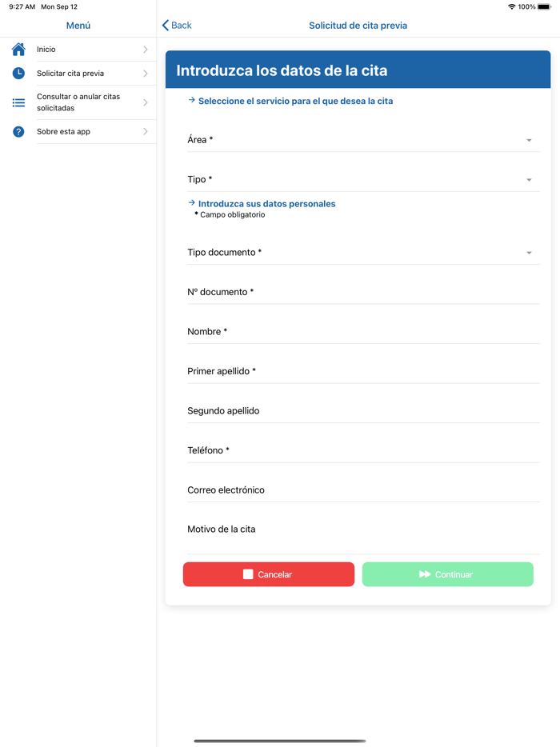Tap the Back chevron arrow
Viewport: 560px width, 747px height.
pos(166,26)
